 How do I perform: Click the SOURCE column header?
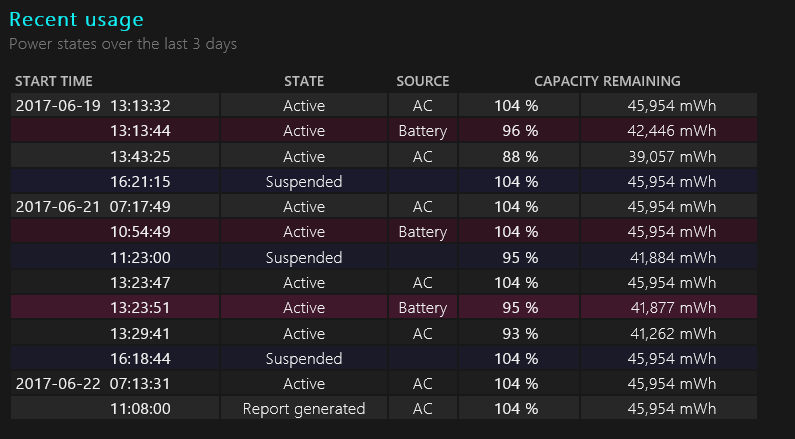click(422, 81)
